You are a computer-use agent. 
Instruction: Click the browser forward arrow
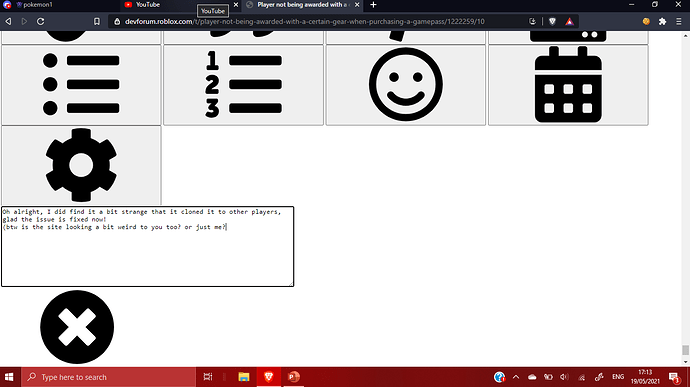click(24, 21)
